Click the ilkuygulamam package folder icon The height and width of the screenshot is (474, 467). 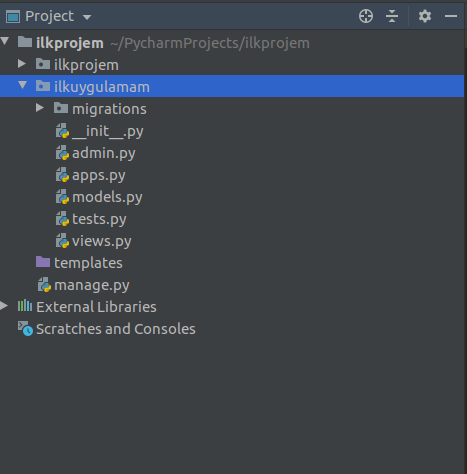click(x=43, y=86)
